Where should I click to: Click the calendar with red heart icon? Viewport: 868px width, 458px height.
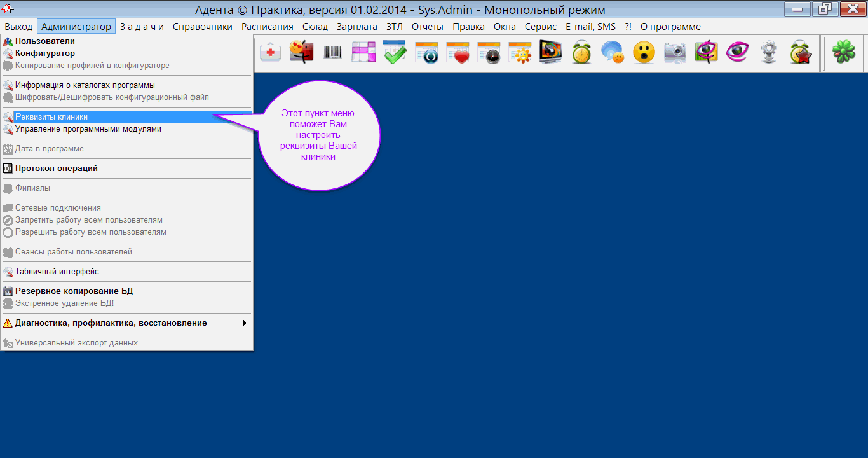[457, 53]
